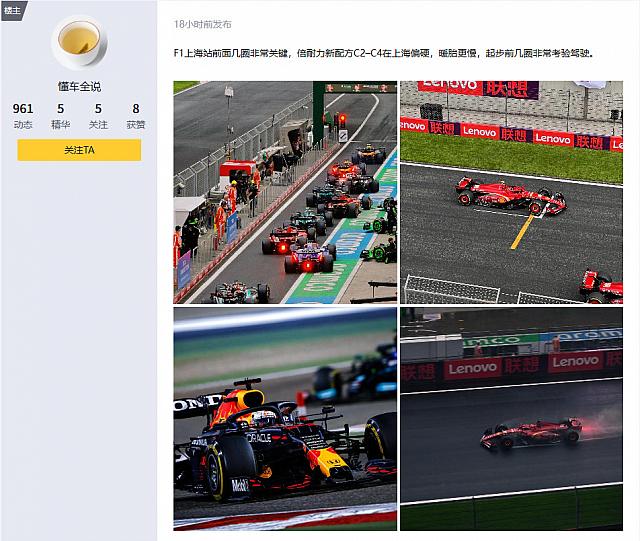This screenshot has height=541, width=640.
Task: Click the 961 count above 动态
Action: (23, 109)
